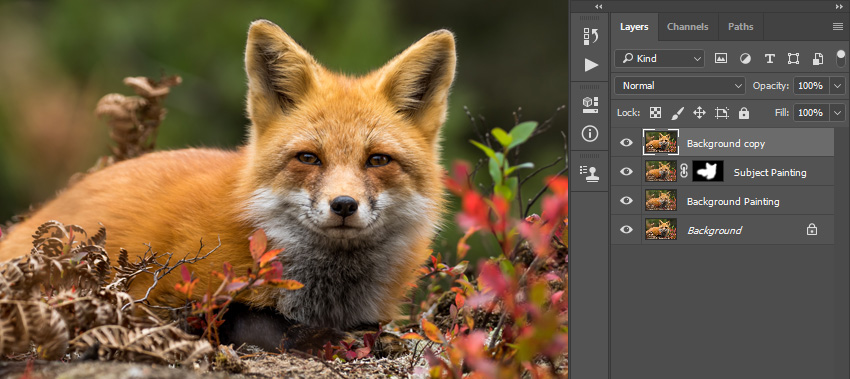Image resolution: width=850 pixels, height=379 pixels.
Task: Select the Background Painting layer name
Action: (733, 202)
